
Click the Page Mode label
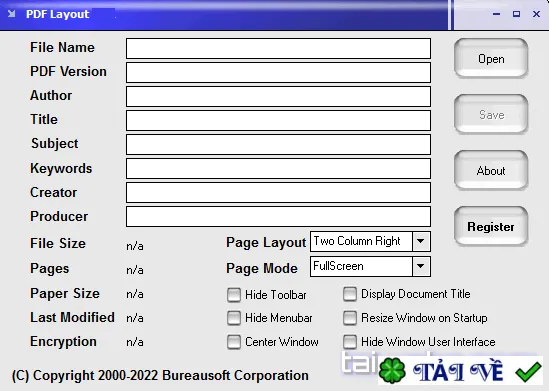click(262, 268)
